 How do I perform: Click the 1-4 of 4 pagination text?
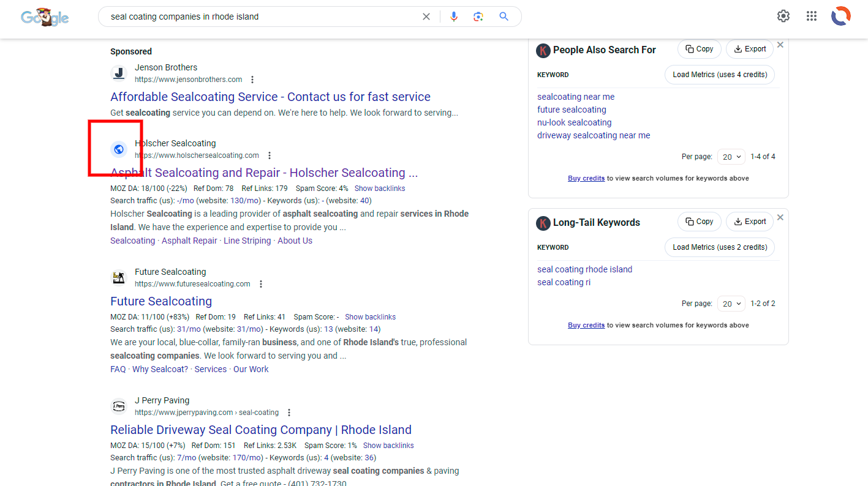tap(763, 157)
